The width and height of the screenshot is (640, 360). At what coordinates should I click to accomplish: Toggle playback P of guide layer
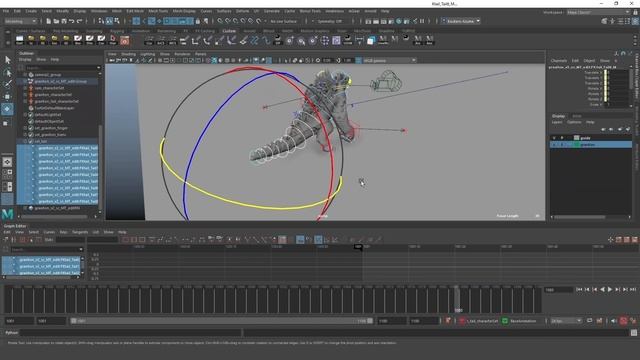[562, 138]
